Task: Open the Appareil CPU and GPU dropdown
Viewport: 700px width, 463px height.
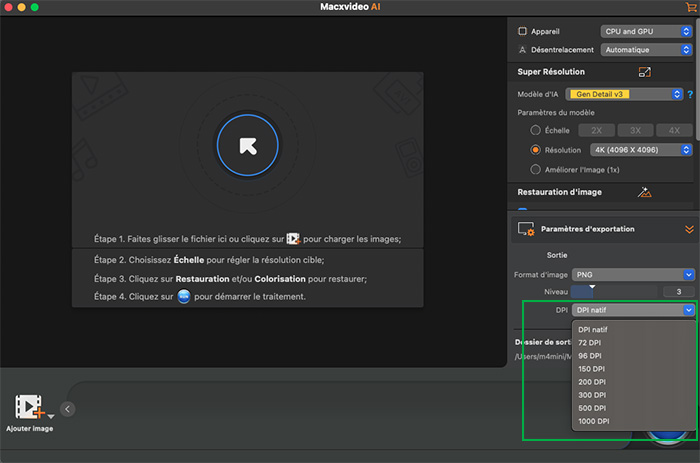Action: point(646,31)
